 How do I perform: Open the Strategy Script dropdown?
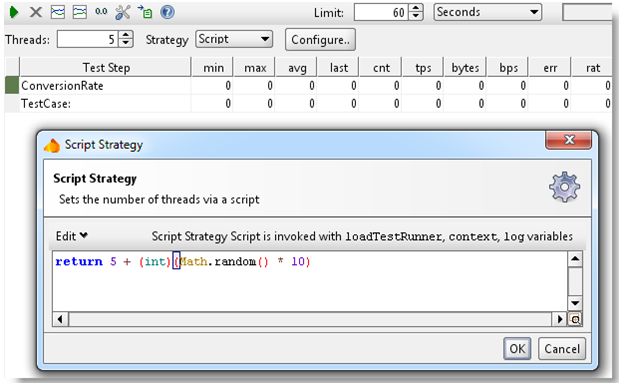(234, 39)
